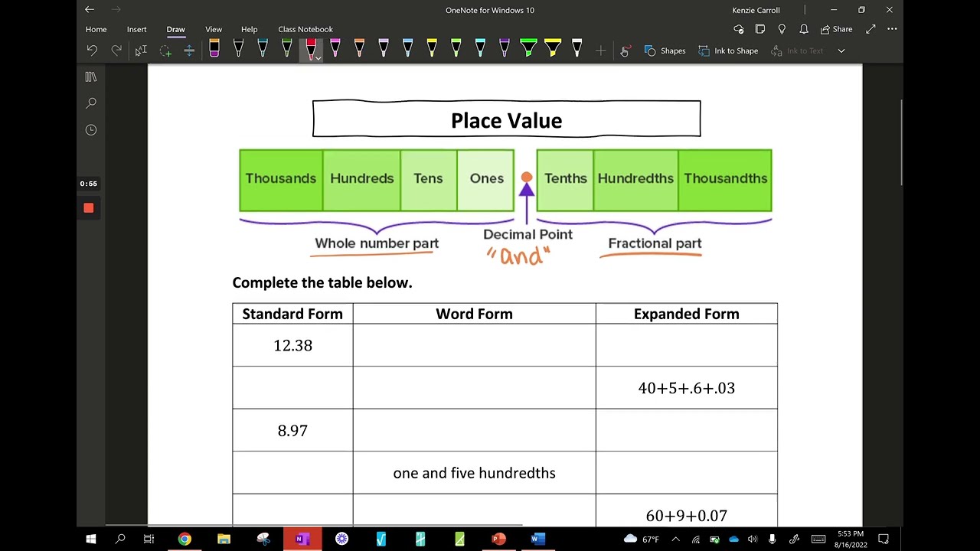Open recent notes clock icon

click(91, 130)
